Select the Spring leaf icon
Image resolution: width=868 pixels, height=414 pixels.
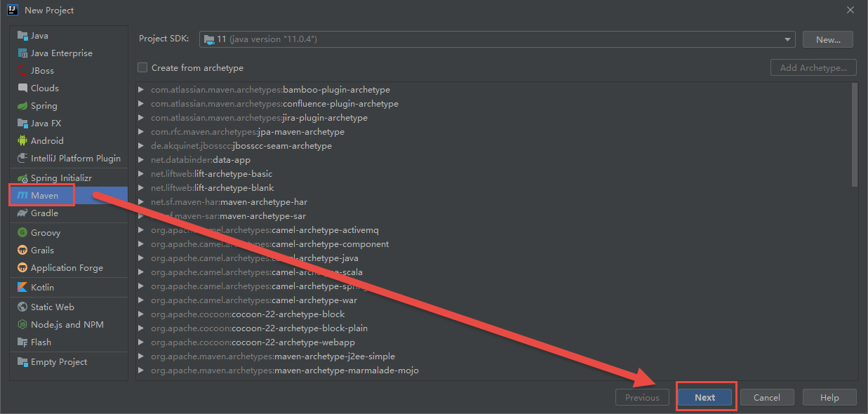[22, 106]
